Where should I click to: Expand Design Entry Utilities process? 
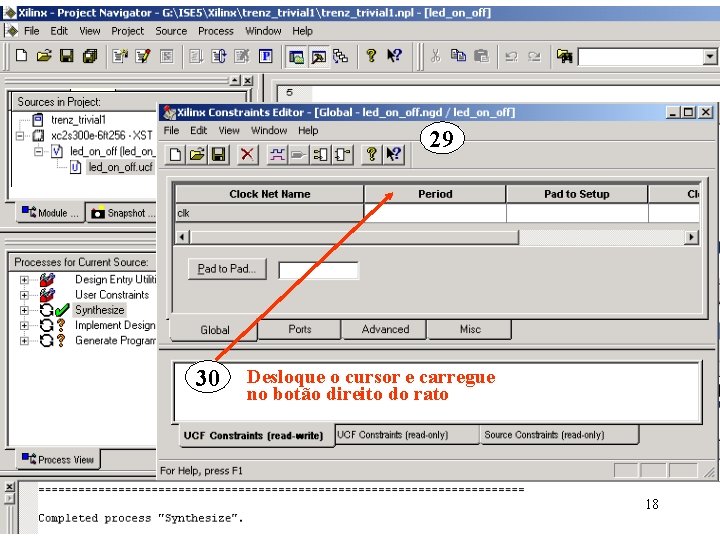24,280
